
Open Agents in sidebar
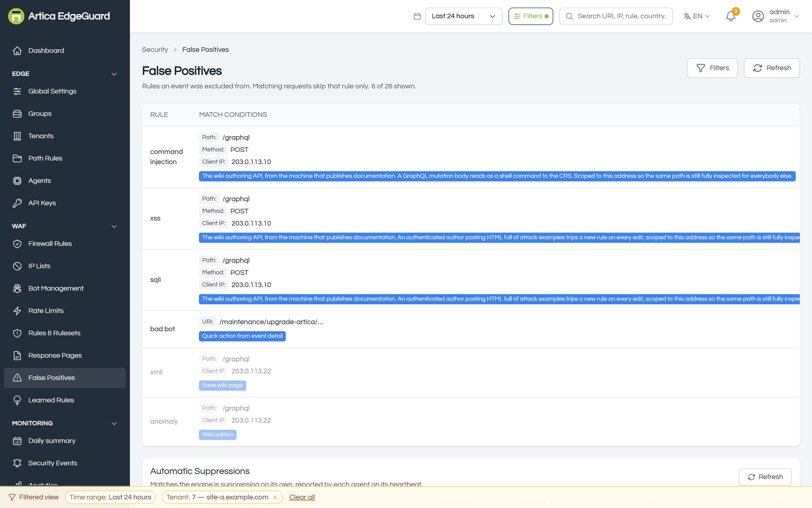click(65, 181)
